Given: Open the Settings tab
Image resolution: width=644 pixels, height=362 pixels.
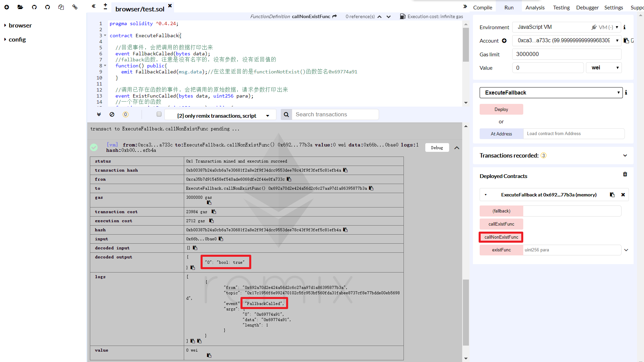Looking at the screenshot, I should (x=613, y=7).
